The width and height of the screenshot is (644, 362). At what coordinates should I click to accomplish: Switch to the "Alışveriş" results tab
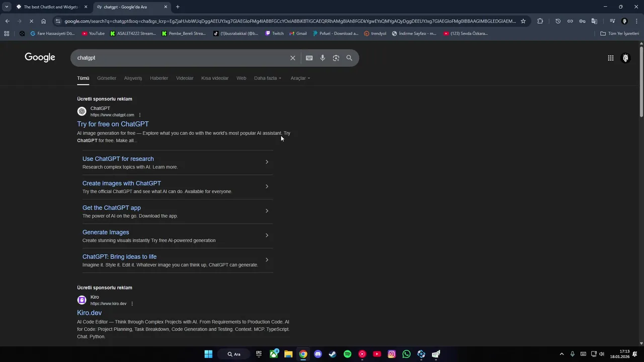pyautogui.click(x=133, y=78)
